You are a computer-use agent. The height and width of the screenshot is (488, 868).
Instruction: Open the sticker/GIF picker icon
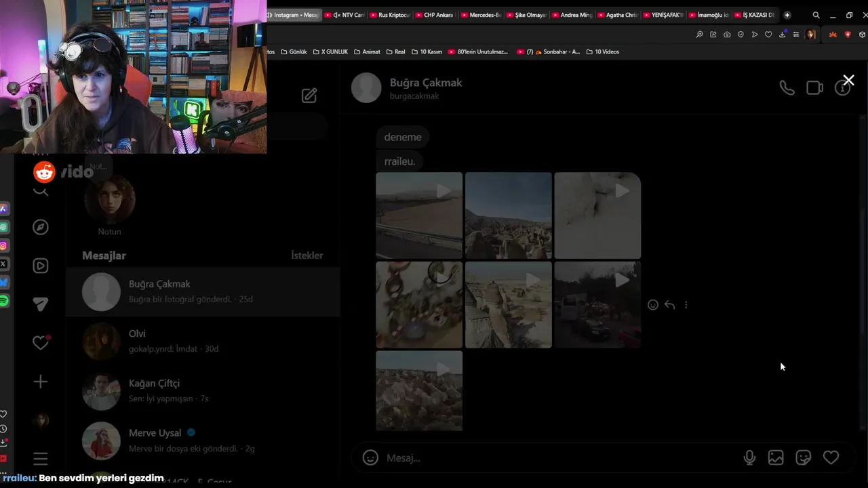pyautogui.click(x=804, y=457)
